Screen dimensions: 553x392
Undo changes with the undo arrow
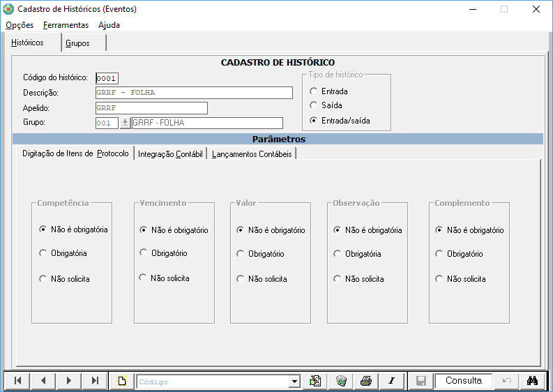point(507,381)
